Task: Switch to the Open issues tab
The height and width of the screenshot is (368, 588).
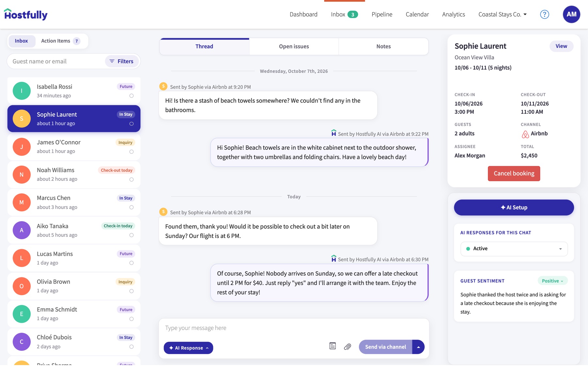Action: (x=294, y=46)
